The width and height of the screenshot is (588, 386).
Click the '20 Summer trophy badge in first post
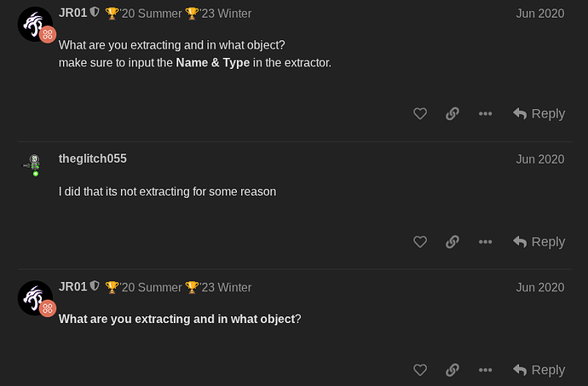click(144, 14)
